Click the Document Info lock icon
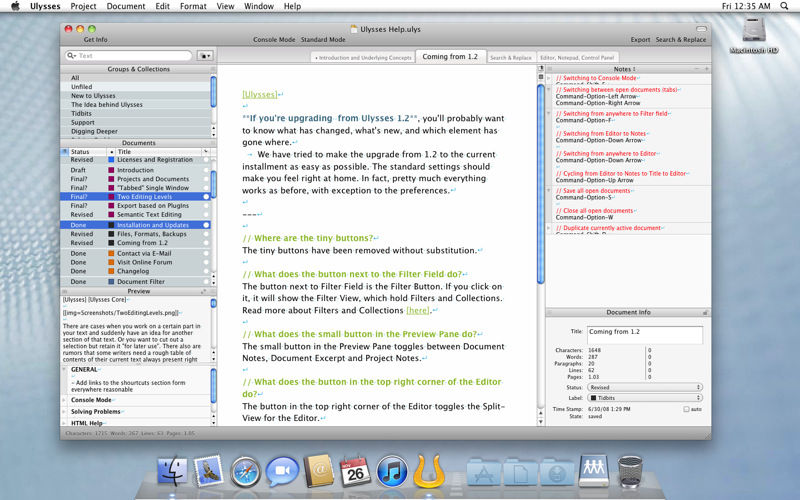Image resolution: width=800 pixels, height=500 pixels. (705, 312)
